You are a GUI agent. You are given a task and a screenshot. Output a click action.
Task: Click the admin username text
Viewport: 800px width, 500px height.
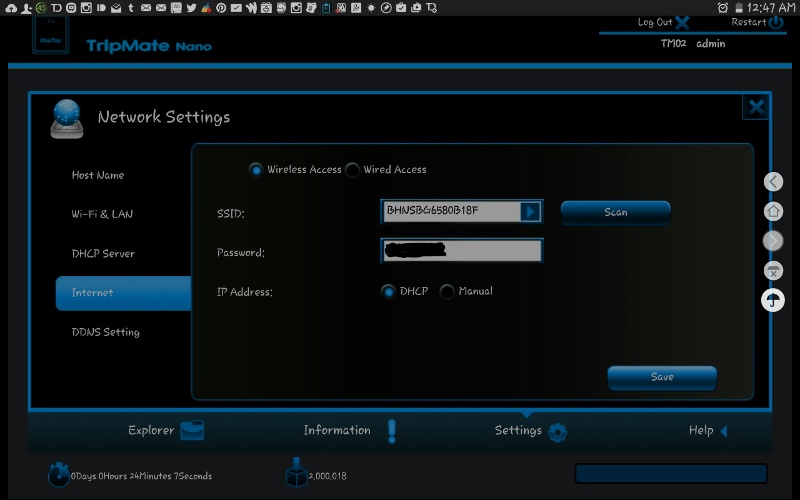click(711, 44)
